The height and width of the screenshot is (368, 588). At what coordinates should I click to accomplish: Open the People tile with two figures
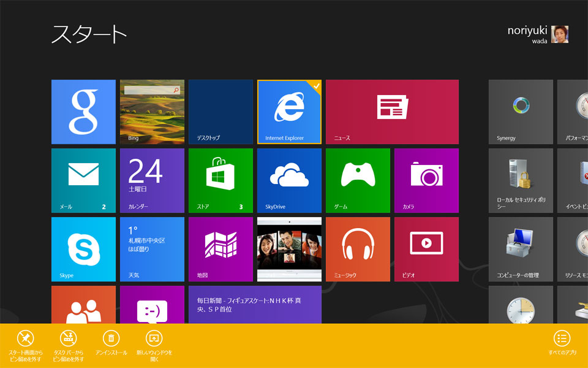pos(84,305)
